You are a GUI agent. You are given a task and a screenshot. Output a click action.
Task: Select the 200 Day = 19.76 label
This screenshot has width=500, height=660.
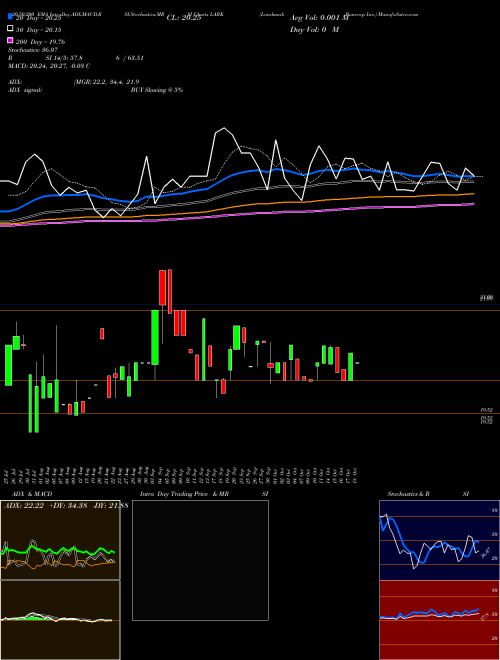(x=40, y=41)
